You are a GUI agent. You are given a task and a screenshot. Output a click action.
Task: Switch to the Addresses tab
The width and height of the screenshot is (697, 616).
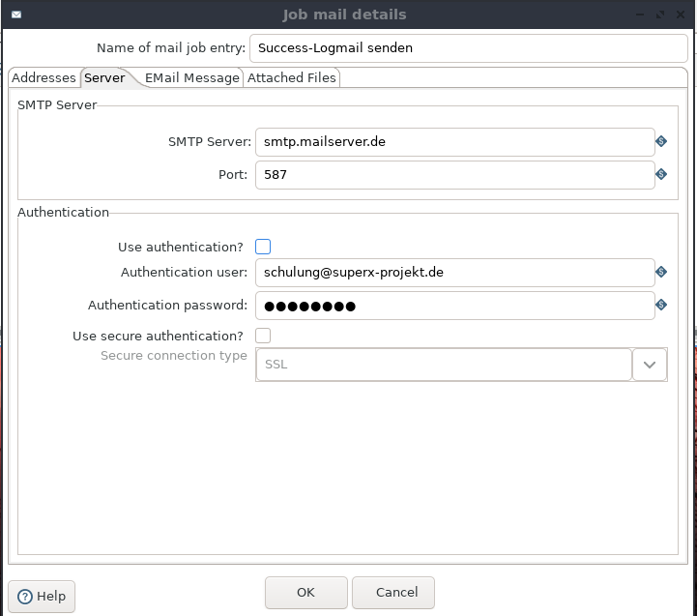point(44,77)
